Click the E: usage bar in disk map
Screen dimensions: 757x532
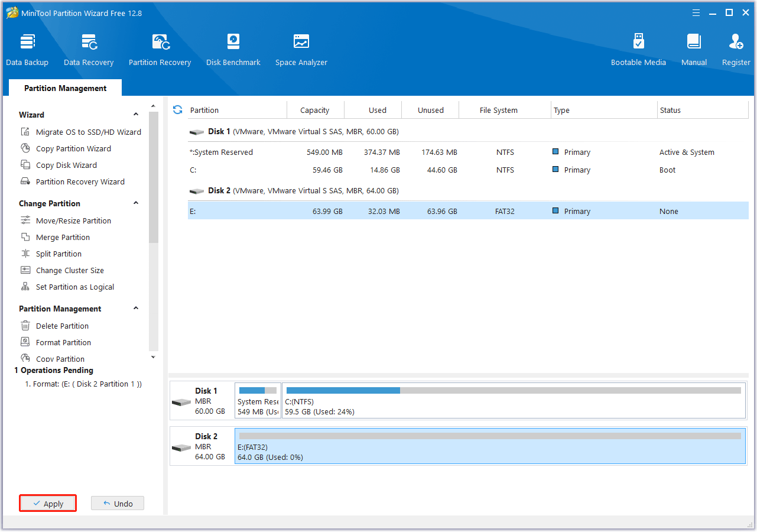tap(490, 436)
